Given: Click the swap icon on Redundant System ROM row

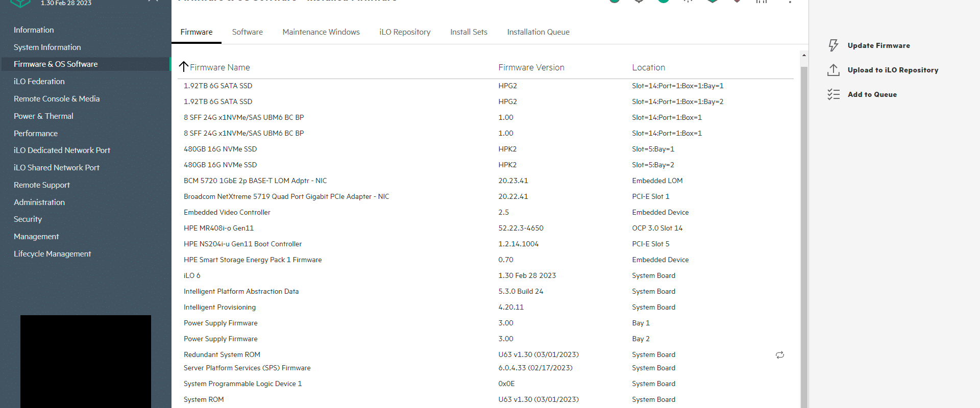Looking at the screenshot, I should (780, 355).
